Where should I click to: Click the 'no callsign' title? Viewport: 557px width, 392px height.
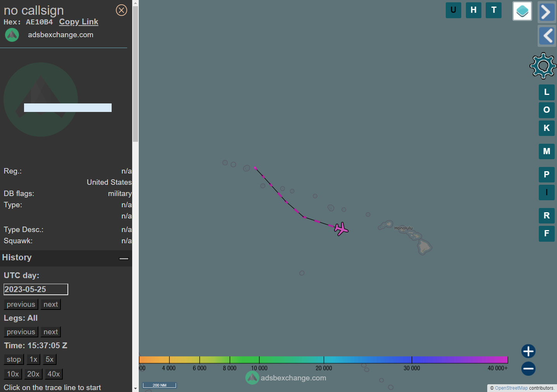click(x=34, y=10)
